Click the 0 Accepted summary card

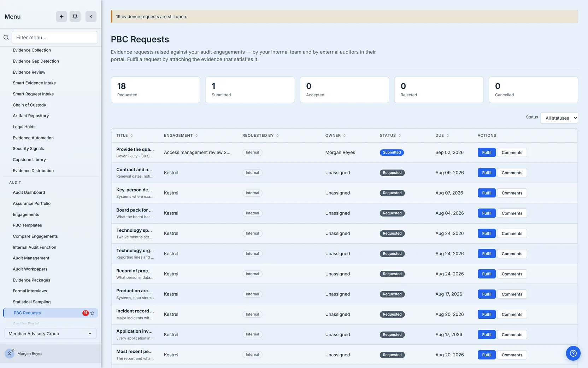(345, 90)
